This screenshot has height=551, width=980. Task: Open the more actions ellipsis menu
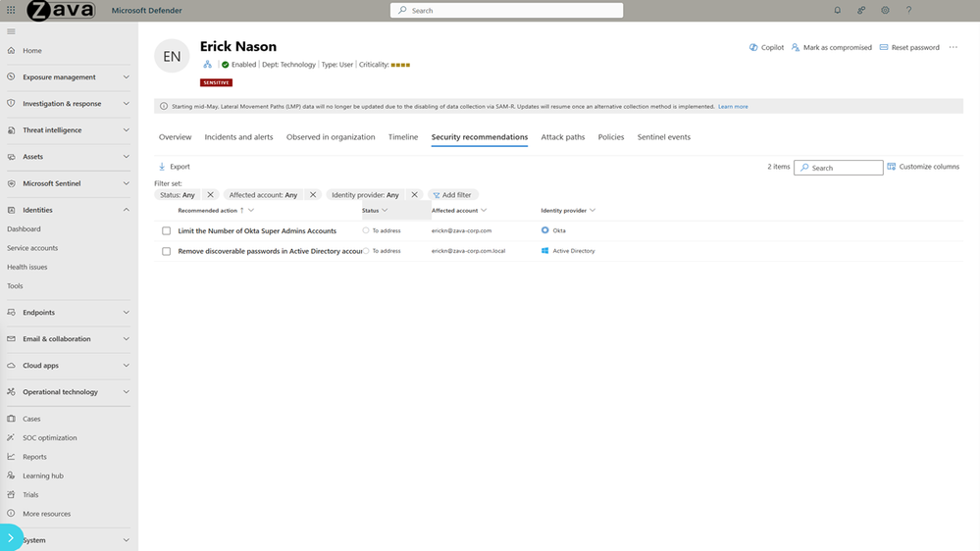[954, 47]
